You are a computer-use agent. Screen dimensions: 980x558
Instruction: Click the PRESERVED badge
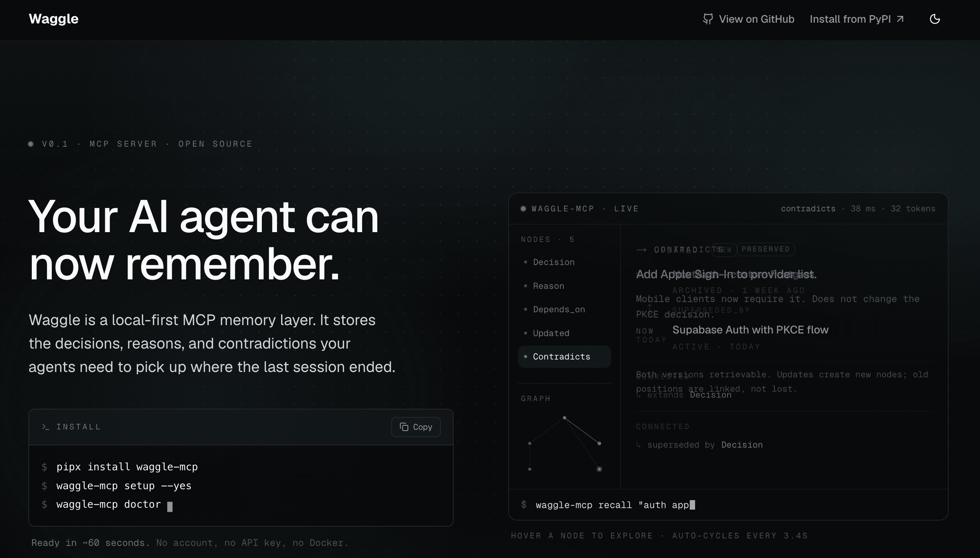coord(765,249)
